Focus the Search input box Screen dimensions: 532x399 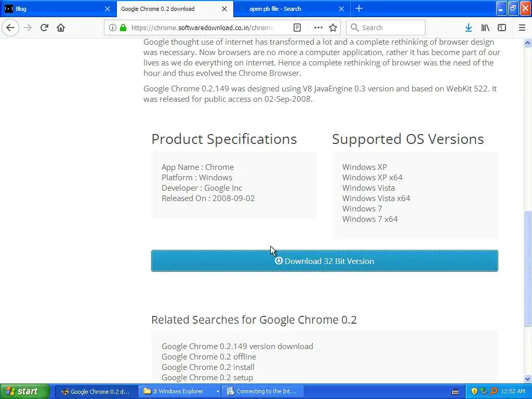tap(386, 28)
